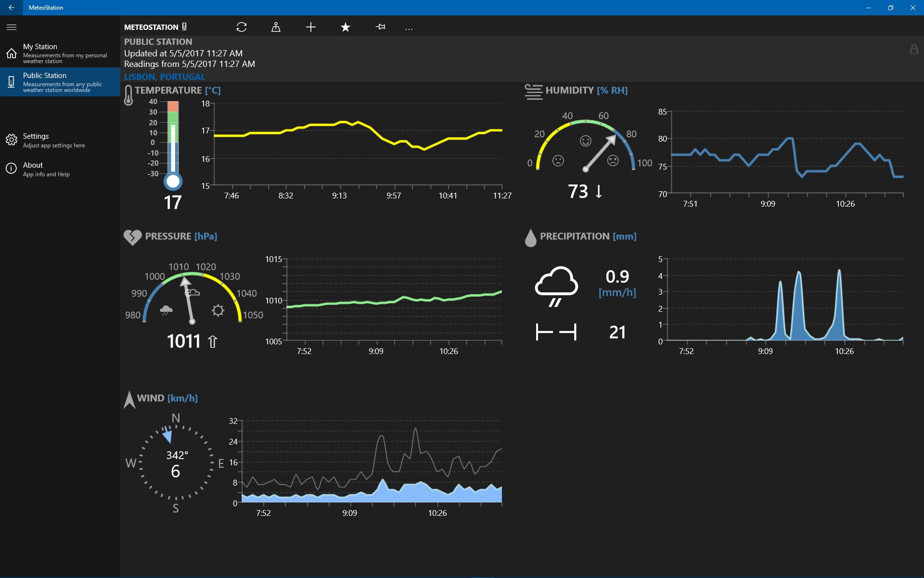Open the Settings gear in sidebar
This screenshot has width=924, height=578.
(x=12, y=139)
